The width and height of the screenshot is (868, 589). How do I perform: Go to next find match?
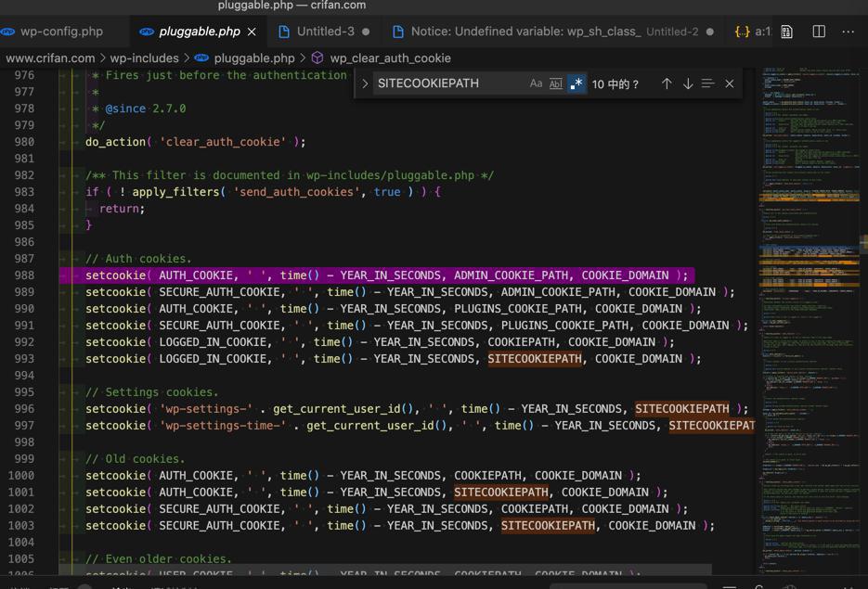point(688,83)
